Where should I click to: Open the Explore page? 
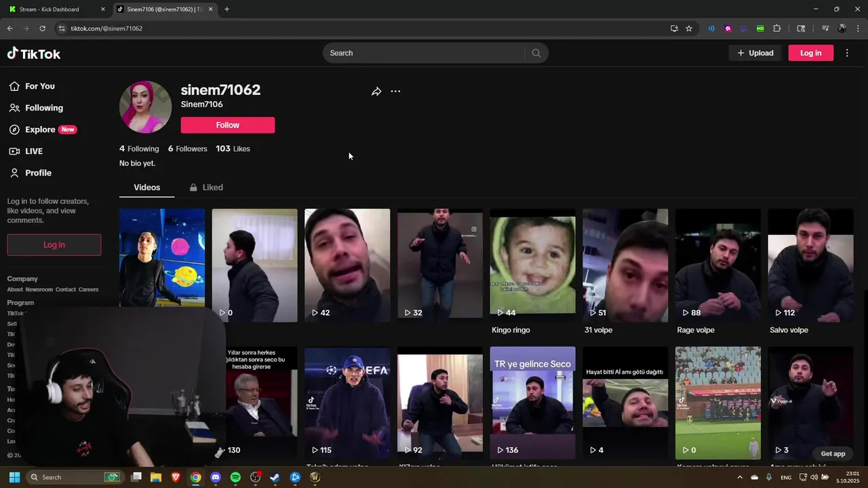click(42, 129)
